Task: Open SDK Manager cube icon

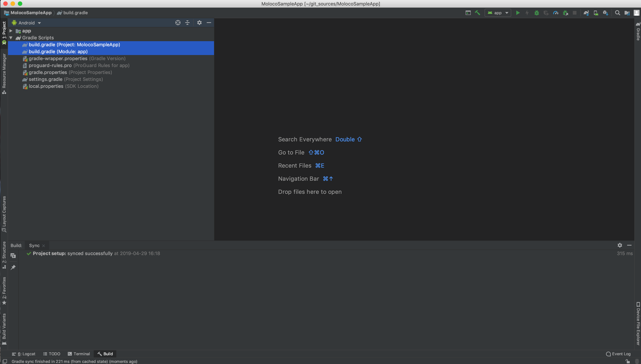Action: tap(605, 13)
